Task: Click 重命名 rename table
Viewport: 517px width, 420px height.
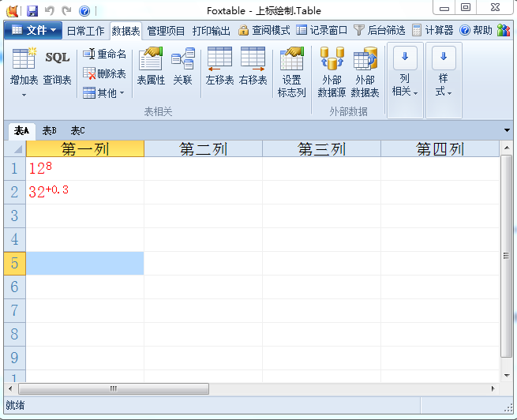Action: [104, 54]
